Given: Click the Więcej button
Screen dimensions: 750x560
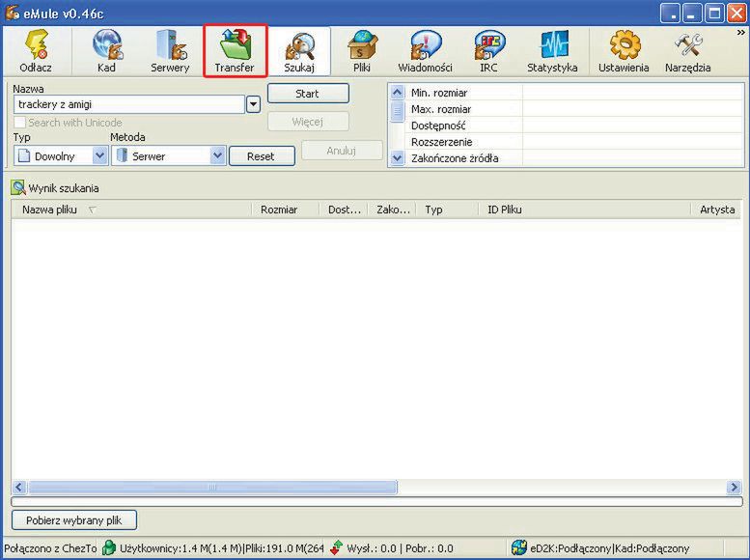Looking at the screenshot, I should (308, 122).
